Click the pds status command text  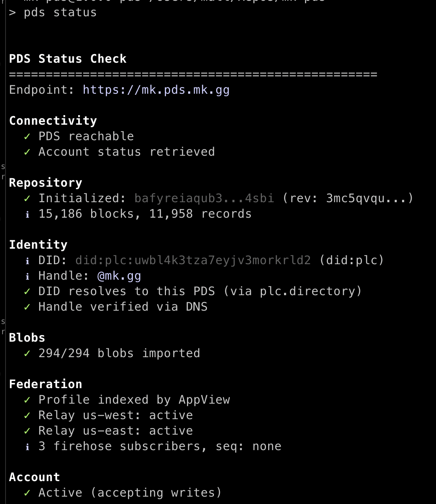(x=60, y=13)
